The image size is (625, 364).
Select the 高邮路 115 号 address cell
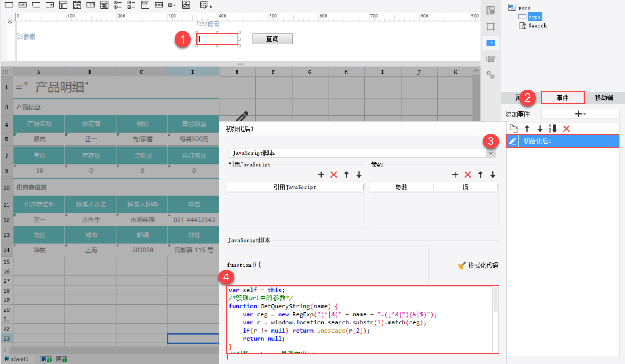[x=194, y=250]
